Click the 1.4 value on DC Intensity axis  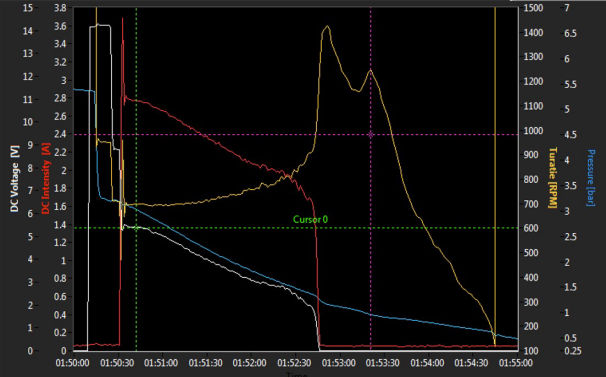(x=60, y=225)
